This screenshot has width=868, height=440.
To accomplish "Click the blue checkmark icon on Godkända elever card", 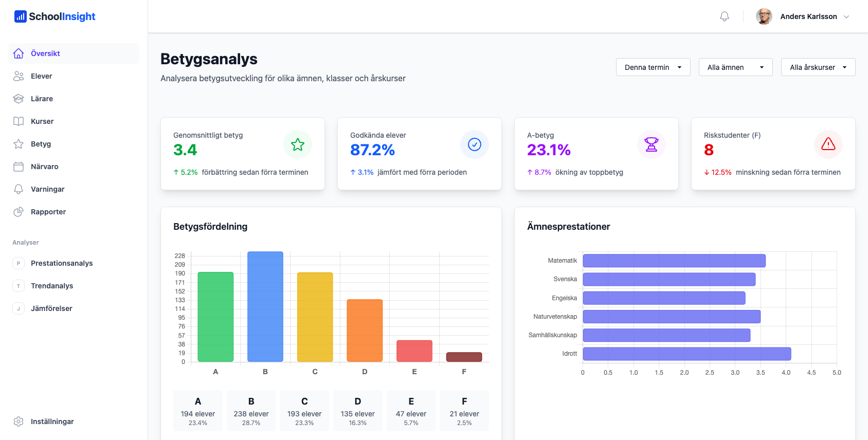I will pos(474,144).
